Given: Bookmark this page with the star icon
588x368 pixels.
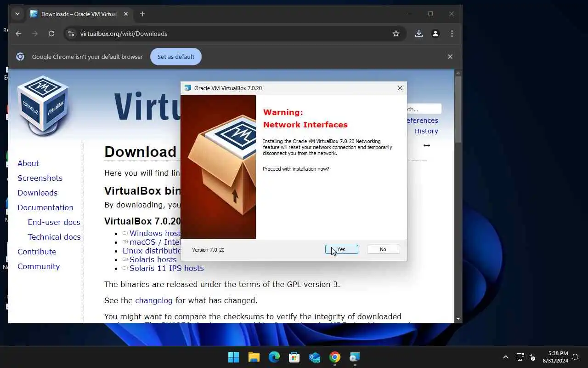Looking at the screenshot, I should (396, 34).
